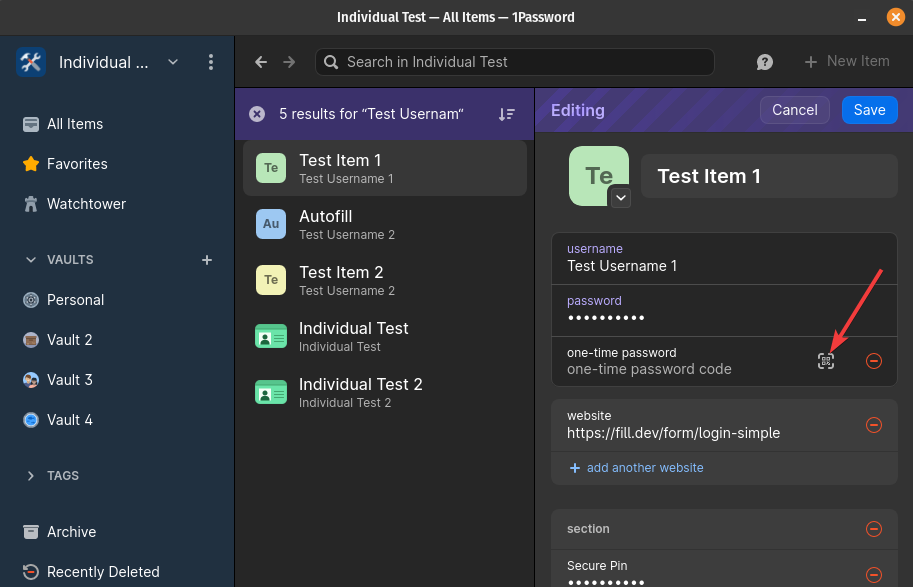Open the sort order options
This screenshot has width=913, height=587.
[507, 114]
